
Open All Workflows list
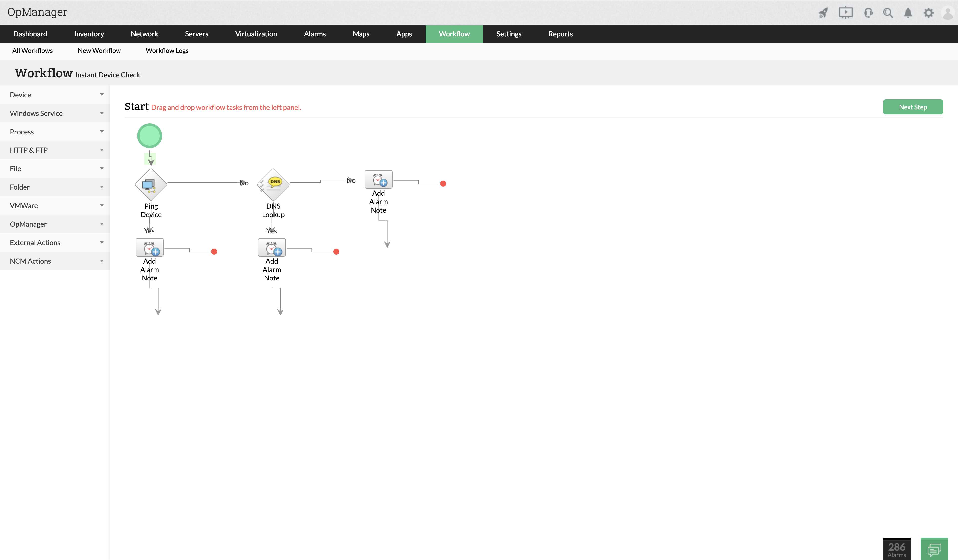coord(32,50)
